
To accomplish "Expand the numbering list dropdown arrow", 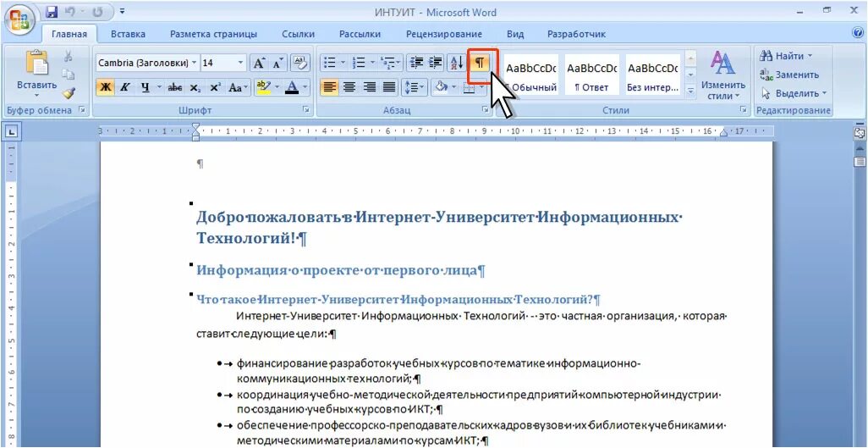I will [372, 63].
